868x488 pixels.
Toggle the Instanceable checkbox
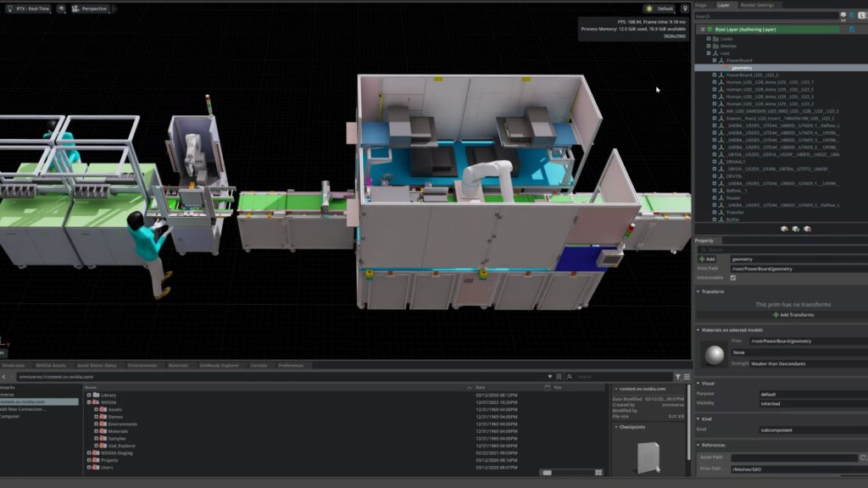732,278
